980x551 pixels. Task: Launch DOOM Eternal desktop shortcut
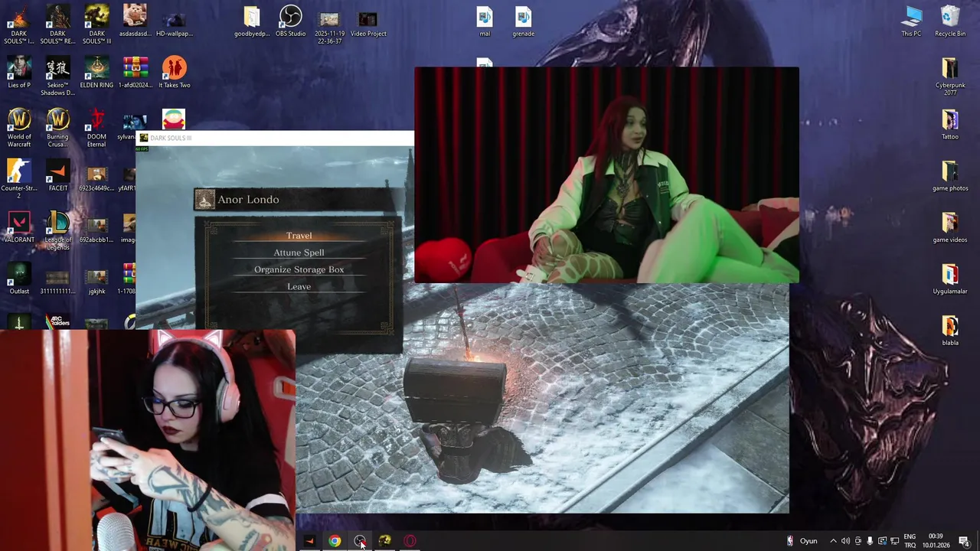pos(96,128)
